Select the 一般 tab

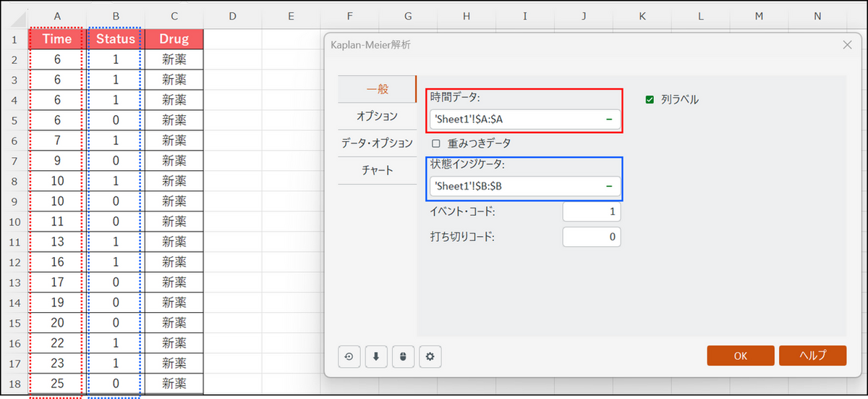[x=377, y=89]
